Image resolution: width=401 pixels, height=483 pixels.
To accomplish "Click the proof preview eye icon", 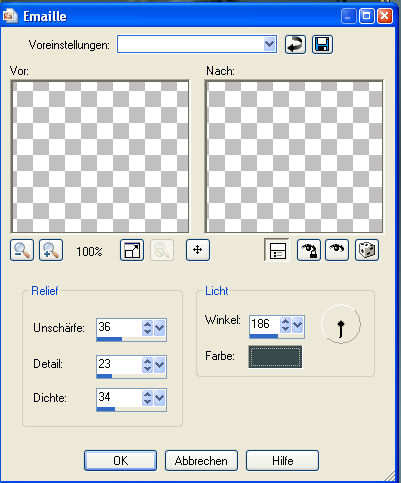I will pos(337,250).
